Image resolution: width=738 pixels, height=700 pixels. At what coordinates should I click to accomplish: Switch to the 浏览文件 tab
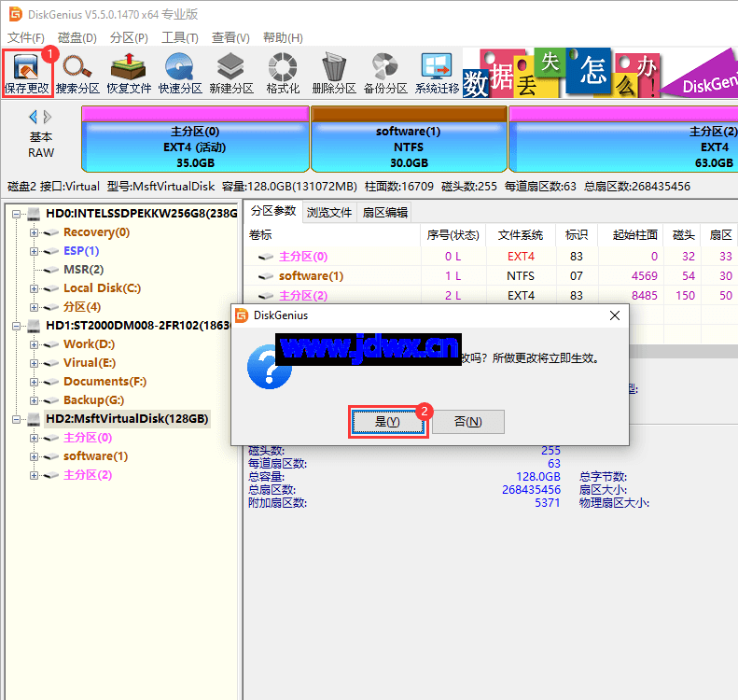[329, 212]
